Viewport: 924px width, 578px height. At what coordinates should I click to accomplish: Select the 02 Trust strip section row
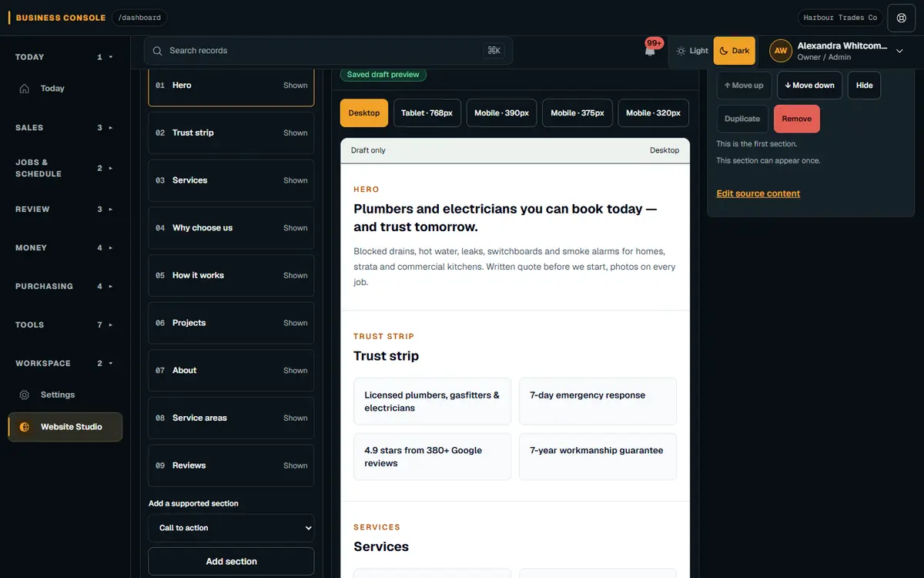click(231, 133)
